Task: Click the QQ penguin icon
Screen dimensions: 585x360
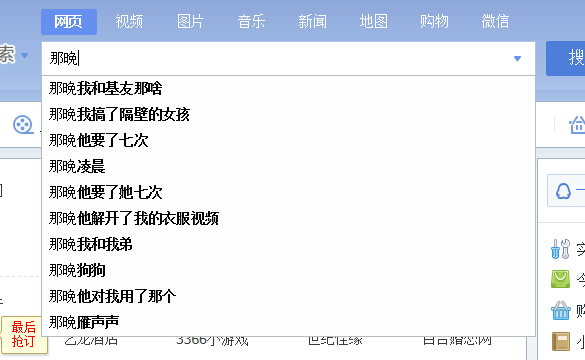Action: (x=563, y=191)
